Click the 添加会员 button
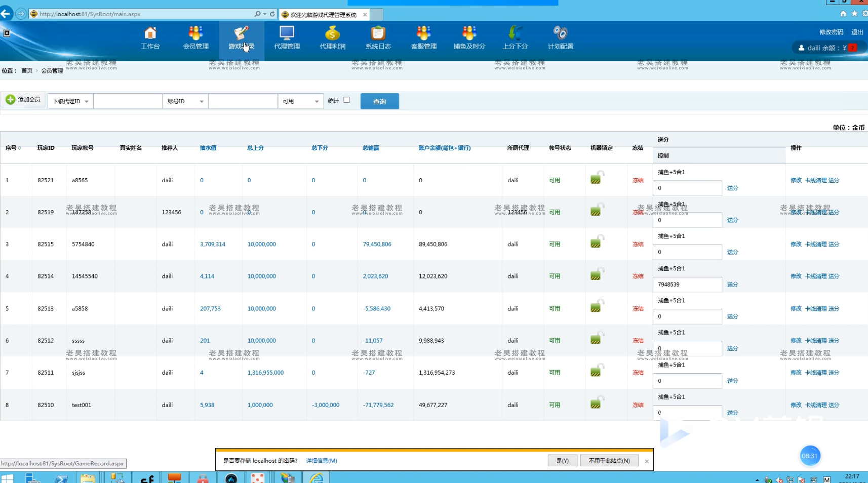Screen dimensions: 868x483 23,100
